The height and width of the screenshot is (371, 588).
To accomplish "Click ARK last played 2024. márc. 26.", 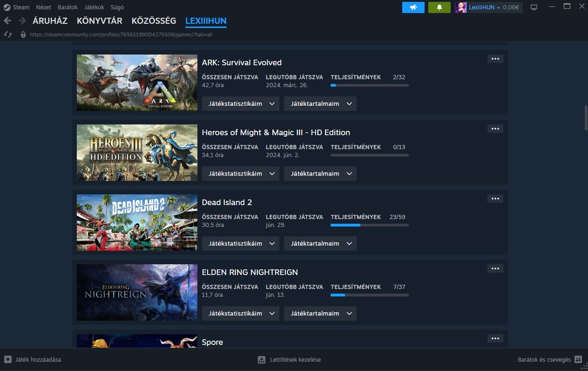I will (x=287, y=85).
